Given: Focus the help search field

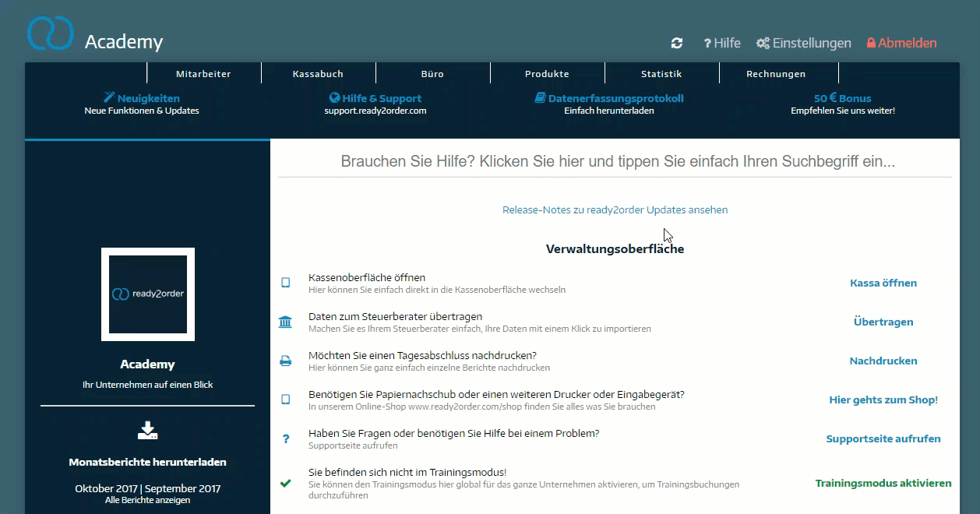Looking at the screenshot, I should pyautogui.click(x=615, y=162).
